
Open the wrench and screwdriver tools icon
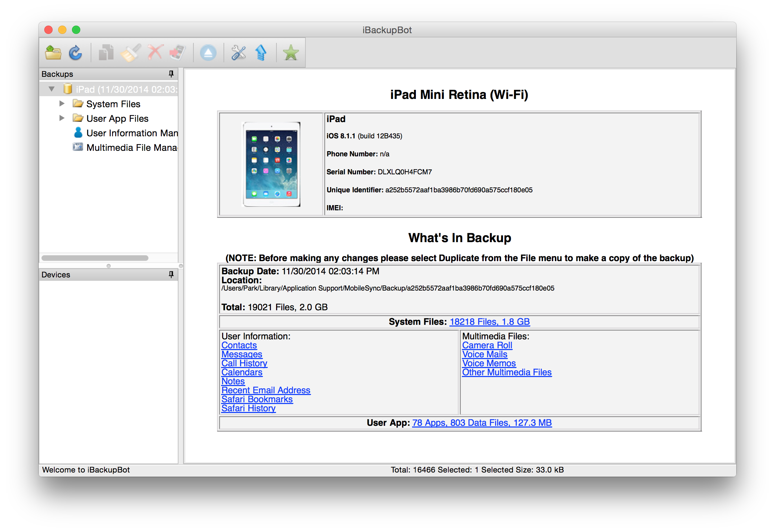pos(238,53)
